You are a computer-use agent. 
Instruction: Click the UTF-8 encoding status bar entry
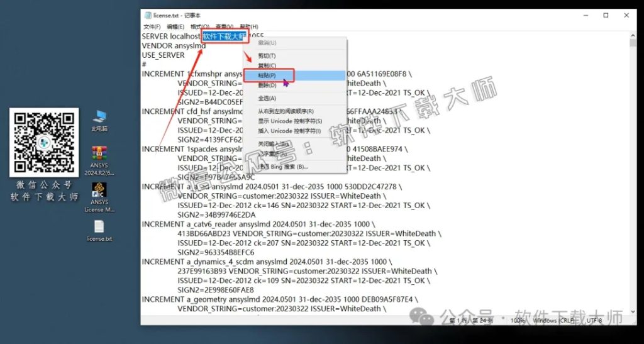pyautogui.click(x=594, y=321)
